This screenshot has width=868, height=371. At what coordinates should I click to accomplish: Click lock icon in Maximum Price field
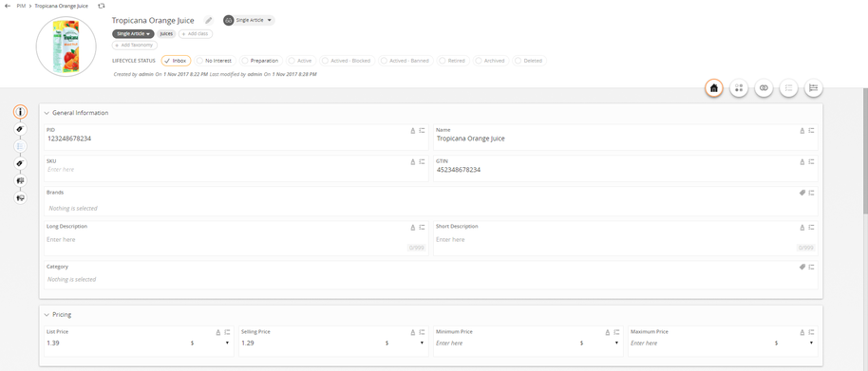click(x=802, y=332)
